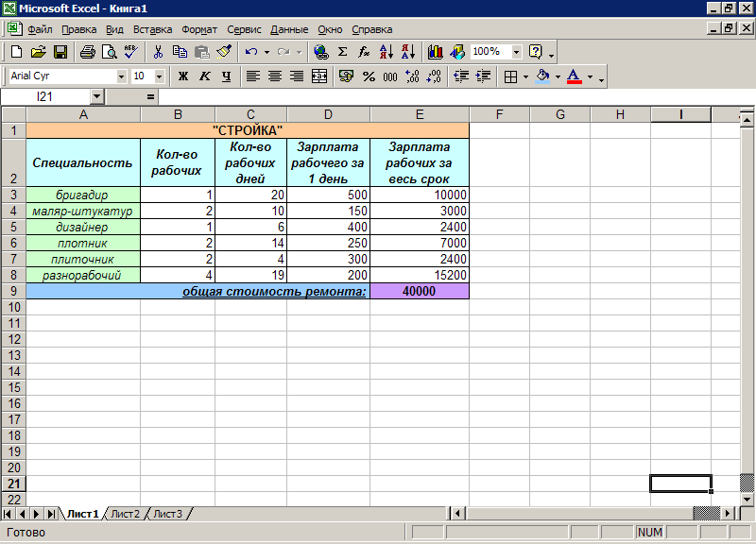The height and width of the screenshot is (544, 756).
Task: Increase cell indent
Action: click(483, 76)
